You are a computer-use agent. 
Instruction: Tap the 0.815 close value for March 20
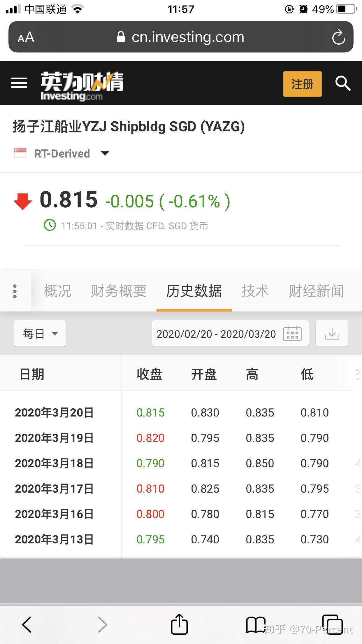[x=150, y=412]
